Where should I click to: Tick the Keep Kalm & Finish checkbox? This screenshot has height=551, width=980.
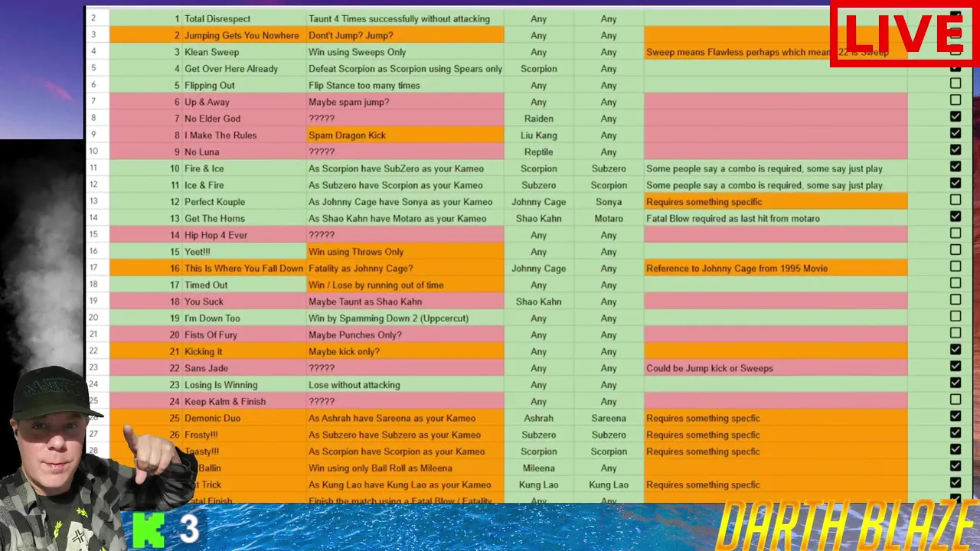click(955, 400)
